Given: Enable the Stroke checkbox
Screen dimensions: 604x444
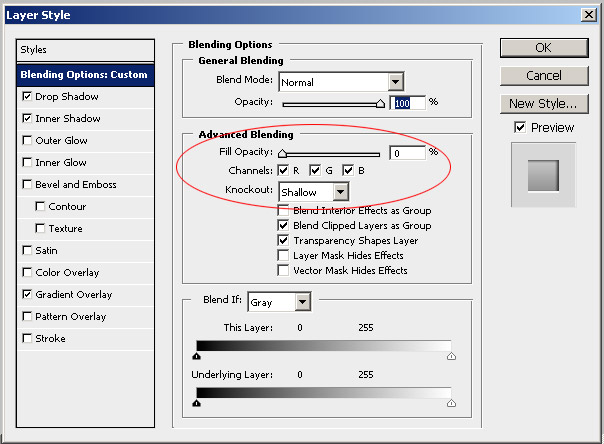Looking at the screenshot, I should coord(27,338).
